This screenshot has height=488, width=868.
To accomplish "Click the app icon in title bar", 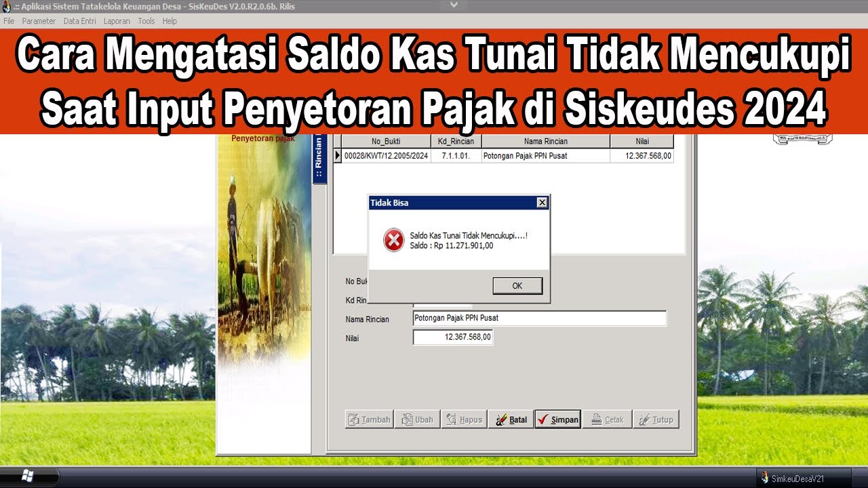I will 6,6.
